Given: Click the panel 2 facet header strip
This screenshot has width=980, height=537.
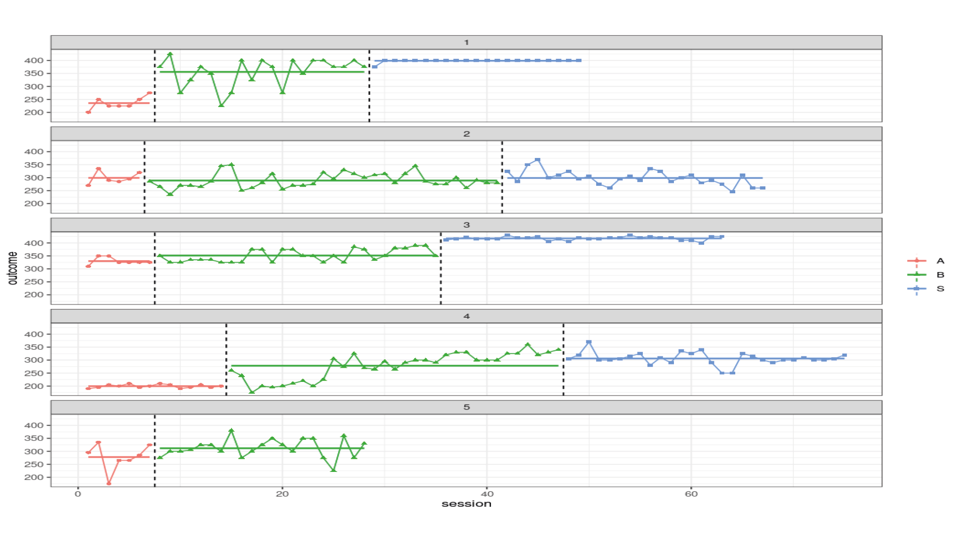Looking at the screenshot, I should tap(466, 134).
